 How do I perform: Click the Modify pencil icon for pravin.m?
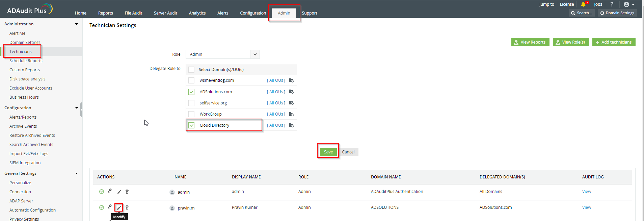click(119, 207)
